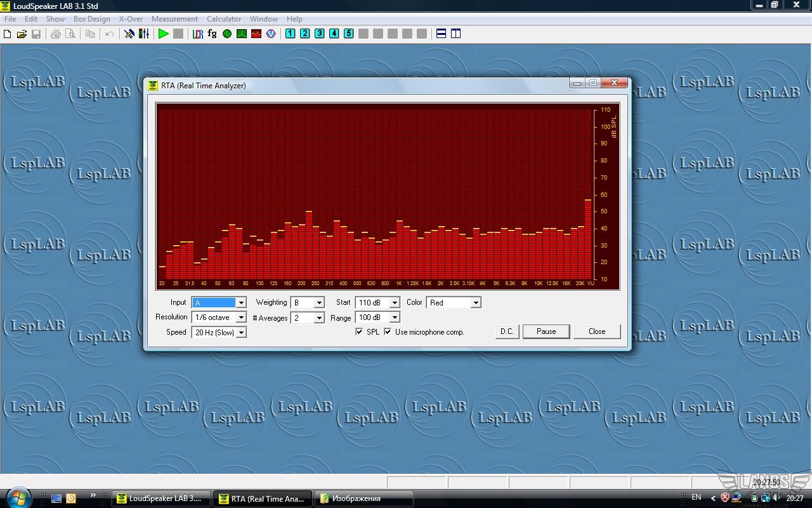Click the tile windows horizontally icon
The image size is (812, 508).
(442, 34)
